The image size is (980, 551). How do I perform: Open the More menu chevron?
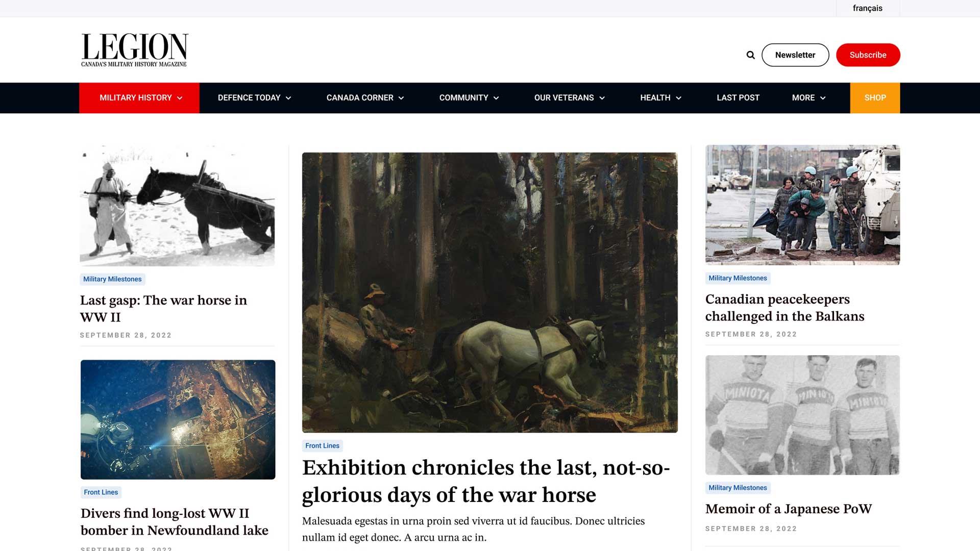click(823, 98)
